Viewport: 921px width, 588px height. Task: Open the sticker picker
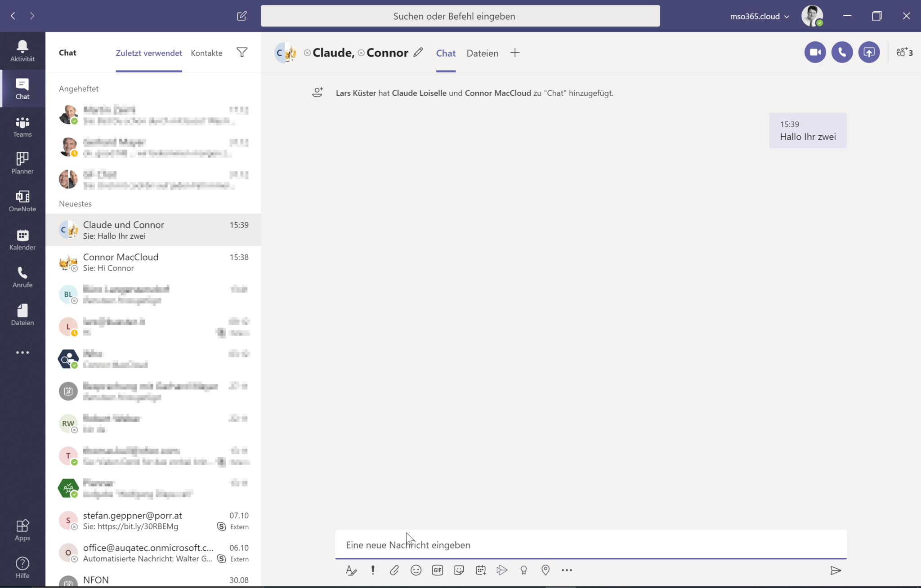click(459, 570)
